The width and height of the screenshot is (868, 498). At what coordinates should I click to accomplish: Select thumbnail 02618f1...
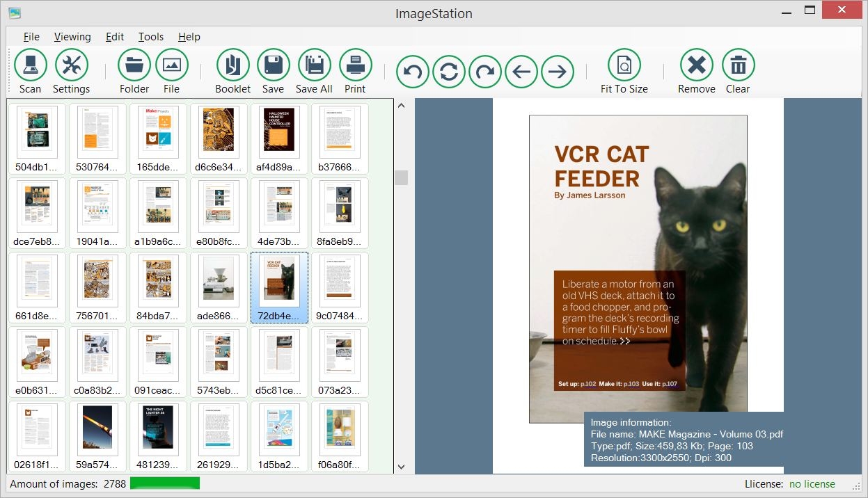[x=37, y=437]
